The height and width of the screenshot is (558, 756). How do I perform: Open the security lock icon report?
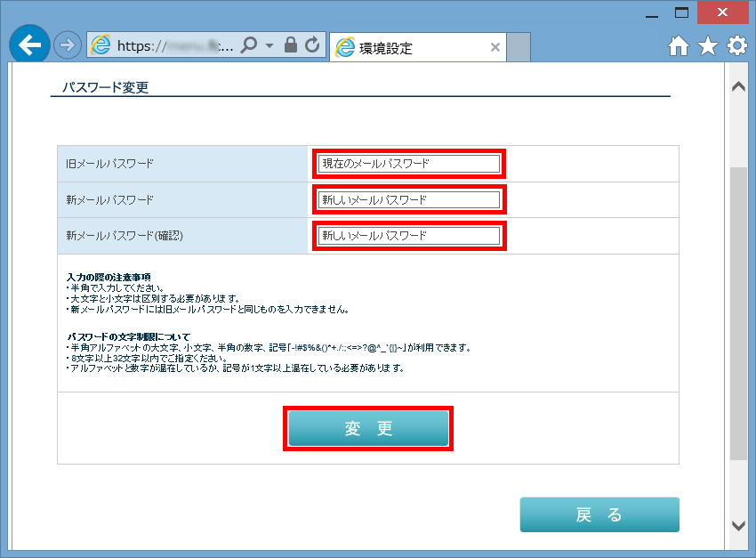(291, 46)
